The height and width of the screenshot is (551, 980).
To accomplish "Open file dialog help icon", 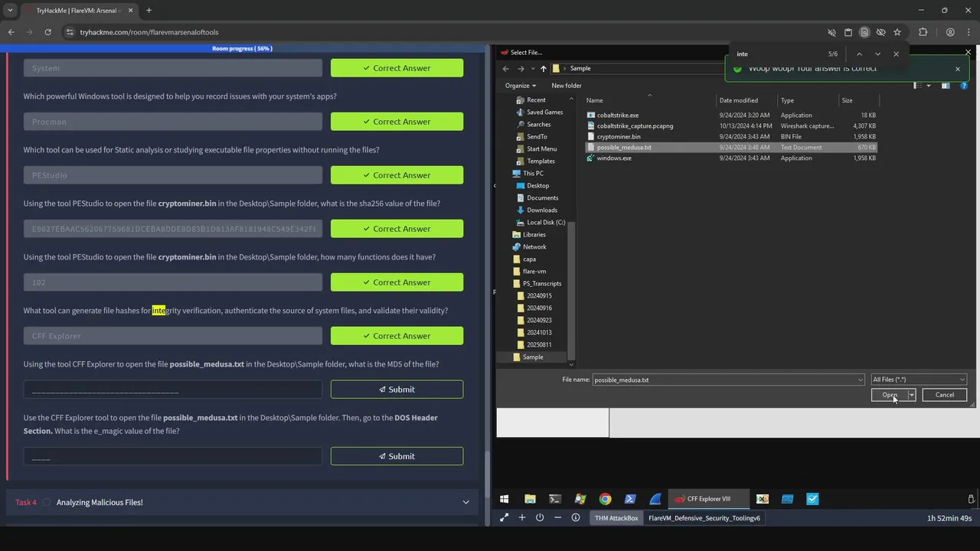I will tap(964, 86).
